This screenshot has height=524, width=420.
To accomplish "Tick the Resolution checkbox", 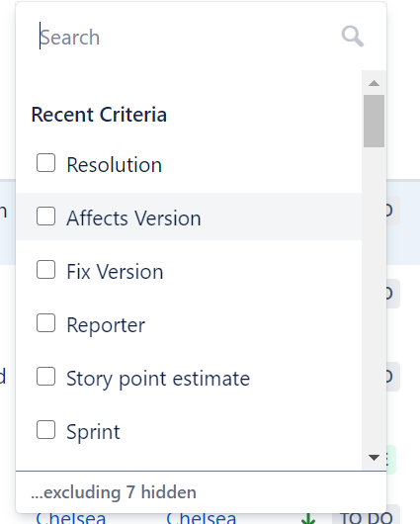I will [x=45, y=163].
